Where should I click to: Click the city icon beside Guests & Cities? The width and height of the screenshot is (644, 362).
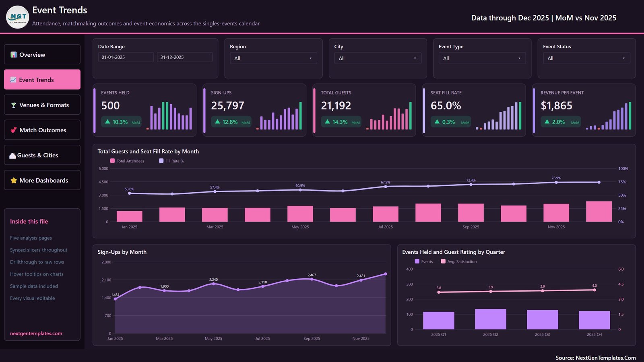12,155
